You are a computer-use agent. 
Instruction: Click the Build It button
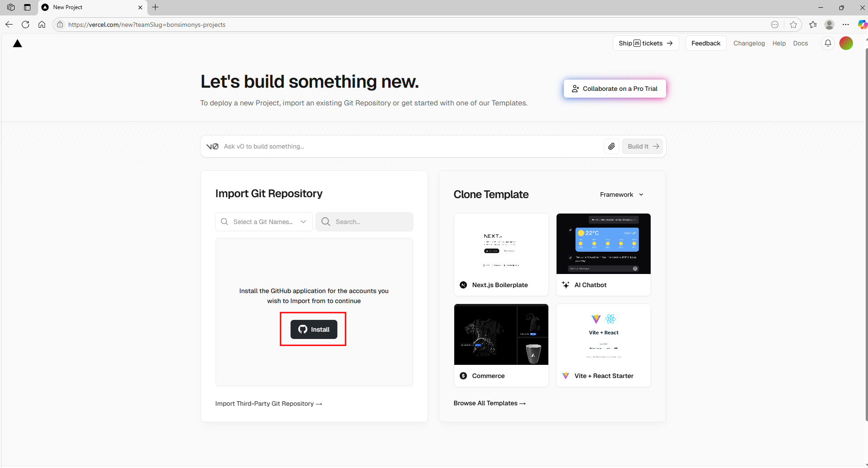click(x=642, y=146)
